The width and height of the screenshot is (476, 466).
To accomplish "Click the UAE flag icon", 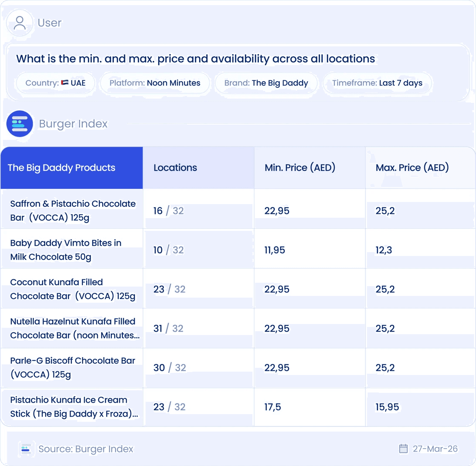I will click(65, 82).
